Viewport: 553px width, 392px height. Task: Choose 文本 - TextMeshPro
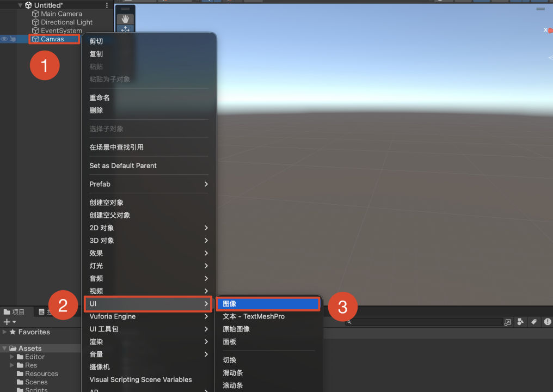tap(268, 316)
